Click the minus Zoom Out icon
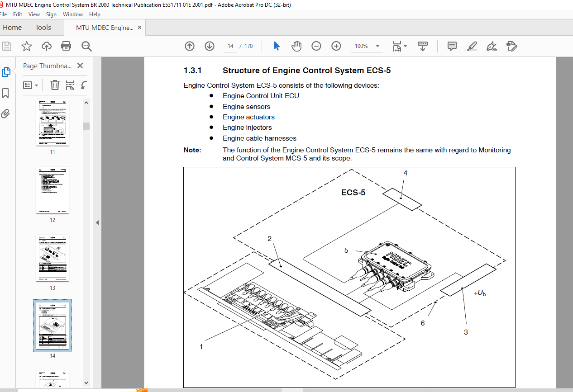This screenshot has width=573, height=392. (x=316, y=46)
